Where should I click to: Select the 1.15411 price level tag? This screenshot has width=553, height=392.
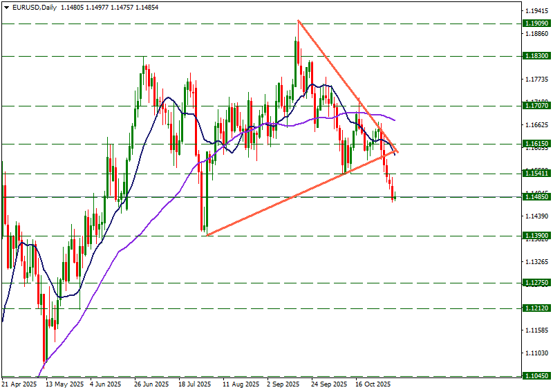pyautogui.click(x=536, y=174)
